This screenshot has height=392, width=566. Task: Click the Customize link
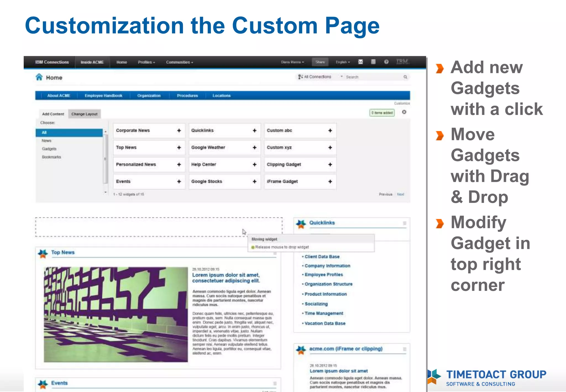coord(402,103)
